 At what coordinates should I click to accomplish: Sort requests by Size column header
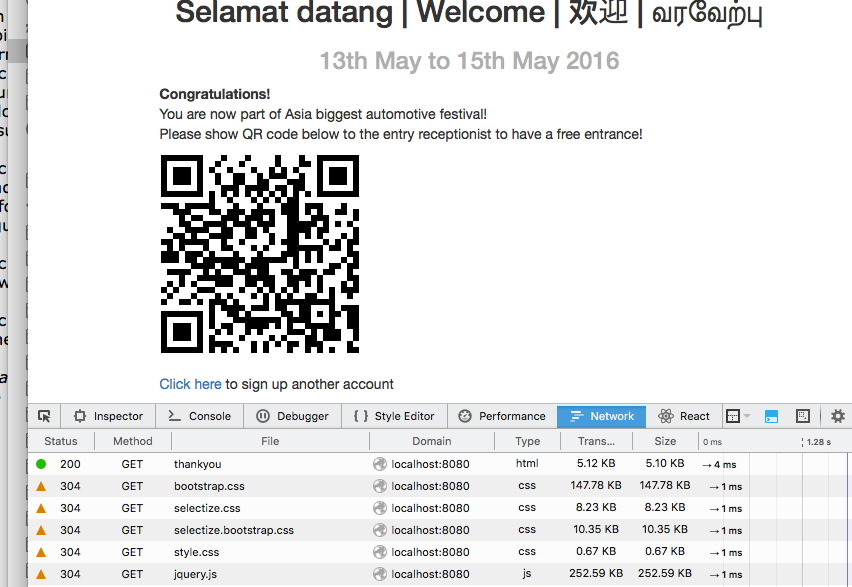(665, 441)
